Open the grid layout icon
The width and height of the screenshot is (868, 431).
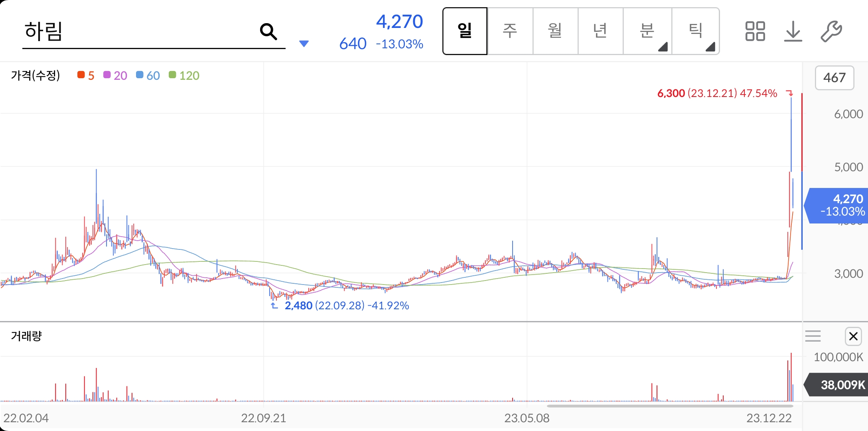click(755, 31)
